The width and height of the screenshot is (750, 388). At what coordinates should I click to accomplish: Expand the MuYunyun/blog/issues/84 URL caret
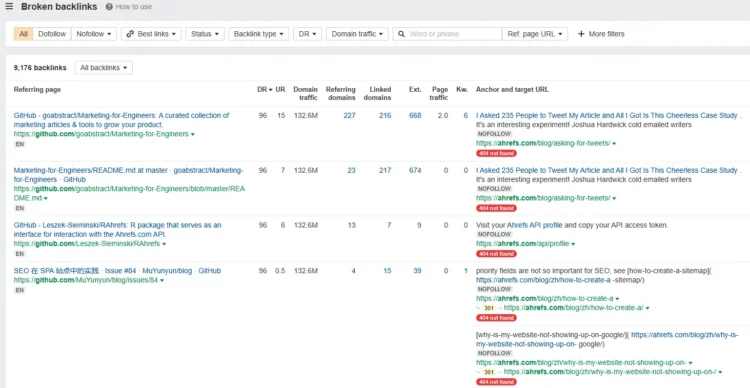tap(162, 280)
